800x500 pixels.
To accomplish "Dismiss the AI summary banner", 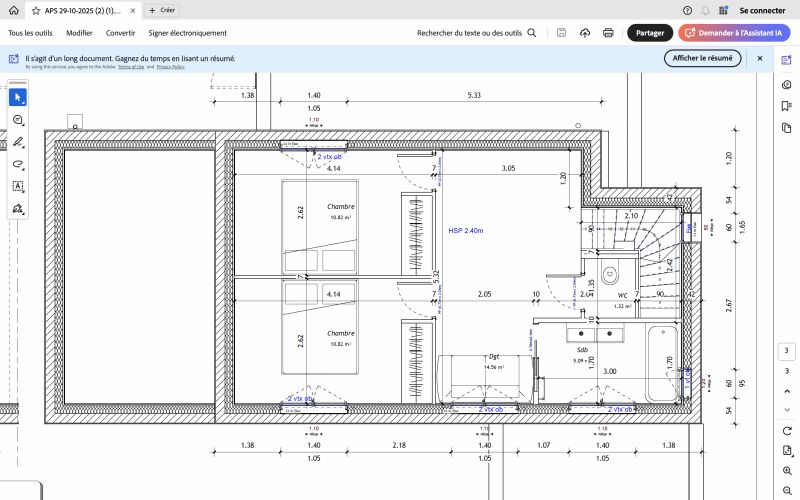I will tap(760, 58).
